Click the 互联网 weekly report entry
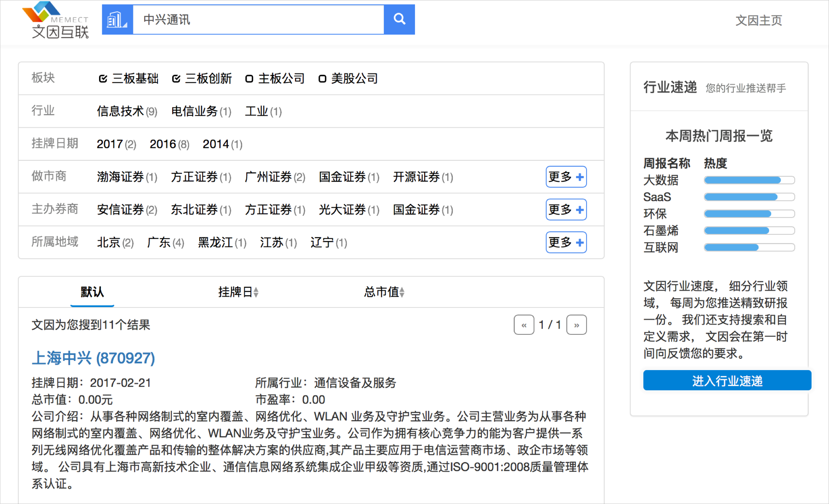 coord(661,247)
